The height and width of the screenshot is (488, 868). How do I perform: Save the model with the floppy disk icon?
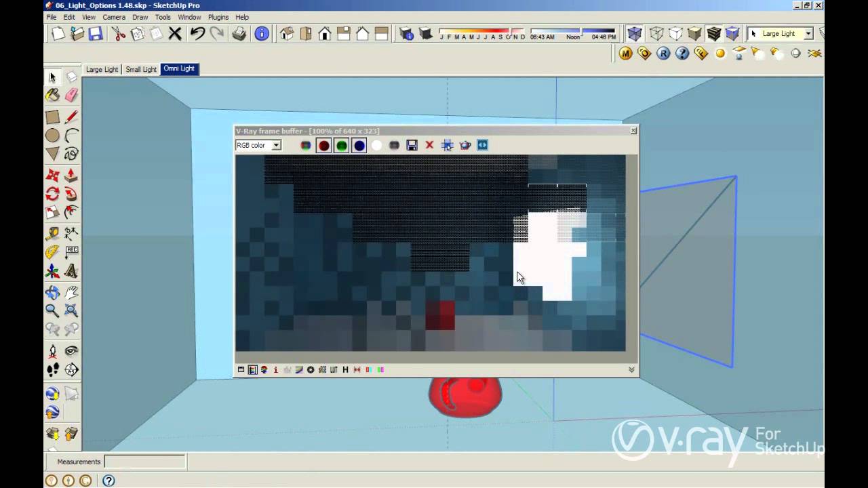[96, 33]
